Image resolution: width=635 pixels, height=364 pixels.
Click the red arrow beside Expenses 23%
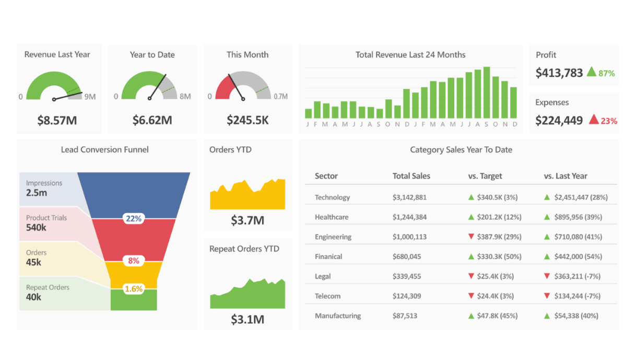pyautogui.click(x=594, y=120)
